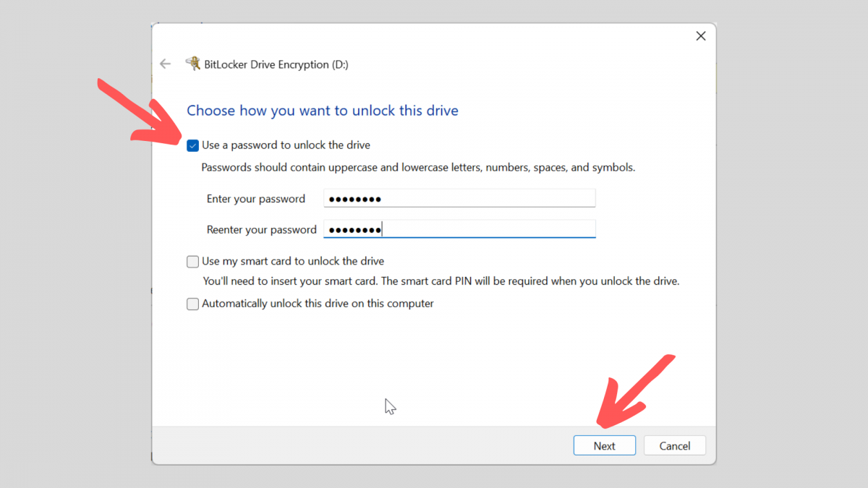Uncheck the use a password checkbox

tap(192, 145)
